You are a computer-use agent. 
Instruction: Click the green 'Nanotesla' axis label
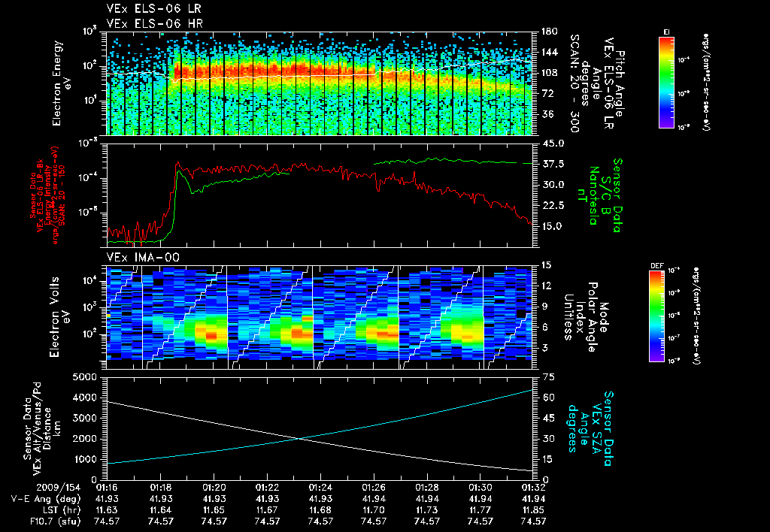coord(594,195)
